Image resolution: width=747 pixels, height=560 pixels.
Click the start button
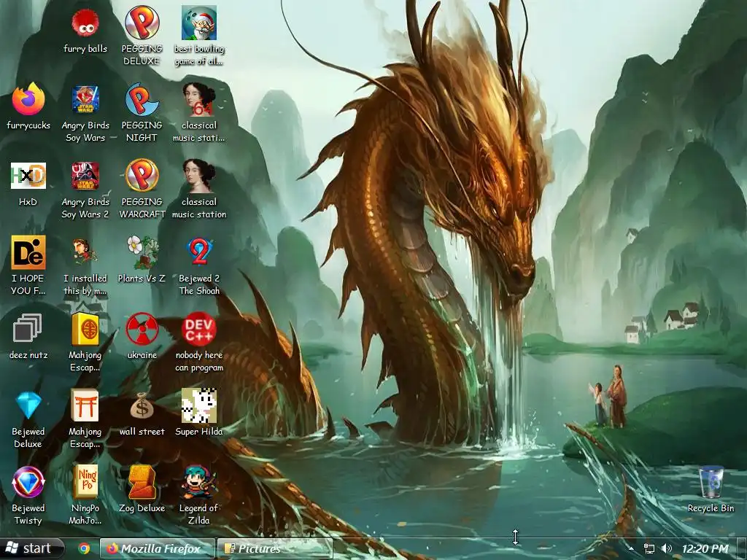pyautogui.click(x=31, y=548)
